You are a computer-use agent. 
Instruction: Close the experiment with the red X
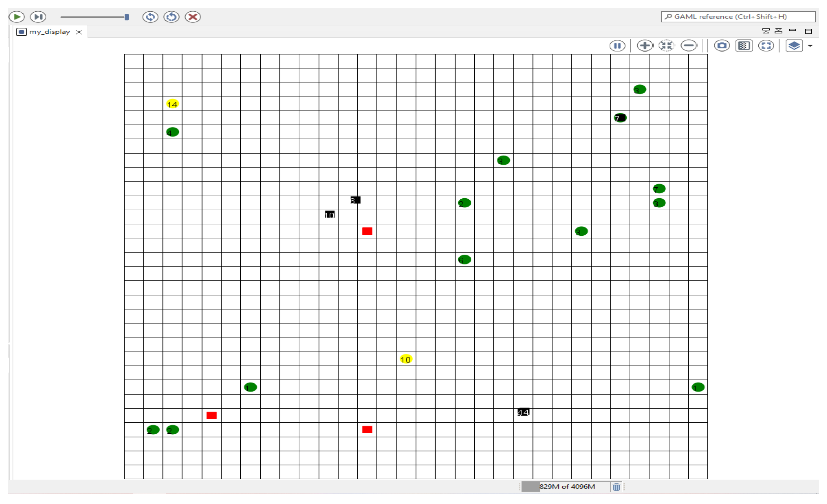pyautogui.click(x=193, y=16)
